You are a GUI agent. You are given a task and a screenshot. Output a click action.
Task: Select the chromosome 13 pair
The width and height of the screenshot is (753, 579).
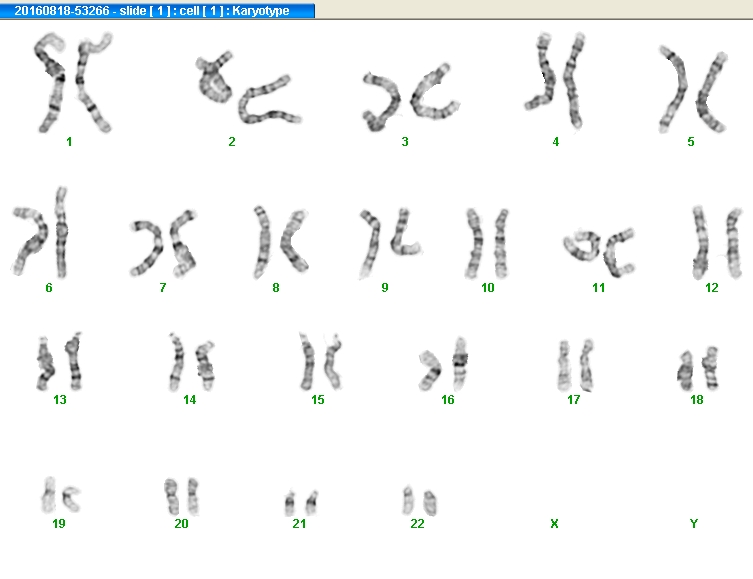coord(59,361)
